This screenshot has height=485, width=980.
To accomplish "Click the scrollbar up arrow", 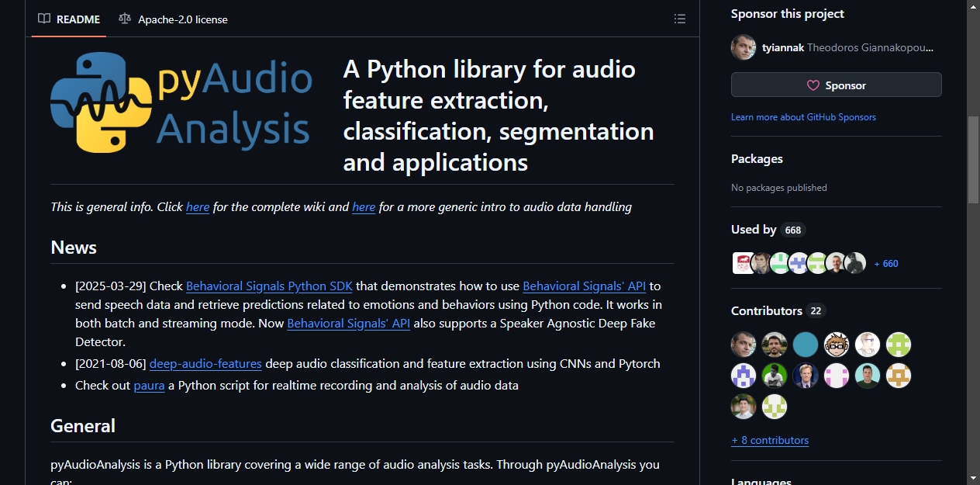I will pos(974,6).
